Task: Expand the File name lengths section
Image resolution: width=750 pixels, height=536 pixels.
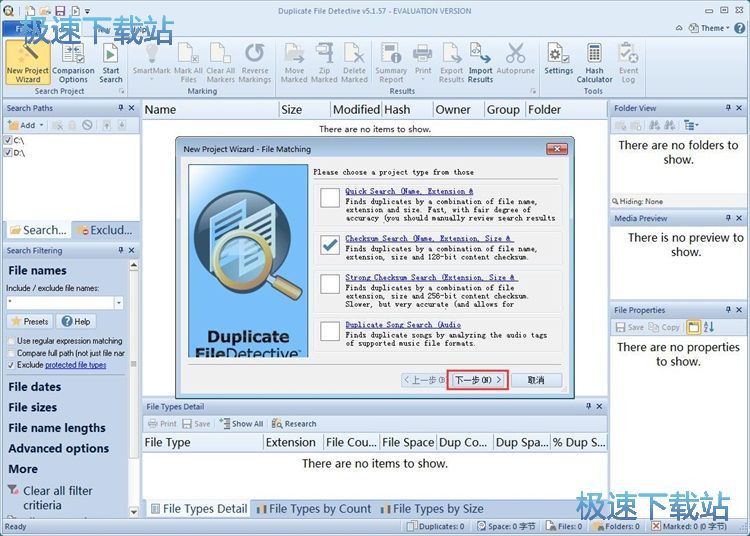Action: tap(57, 428)
